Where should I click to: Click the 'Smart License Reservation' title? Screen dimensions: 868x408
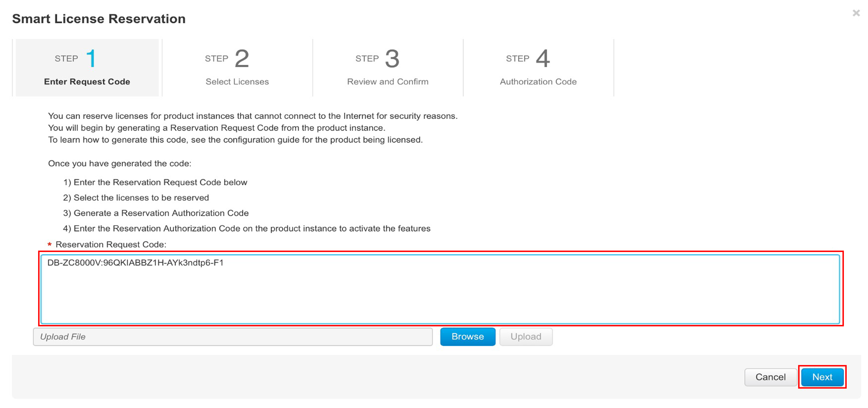click(99, 19)
